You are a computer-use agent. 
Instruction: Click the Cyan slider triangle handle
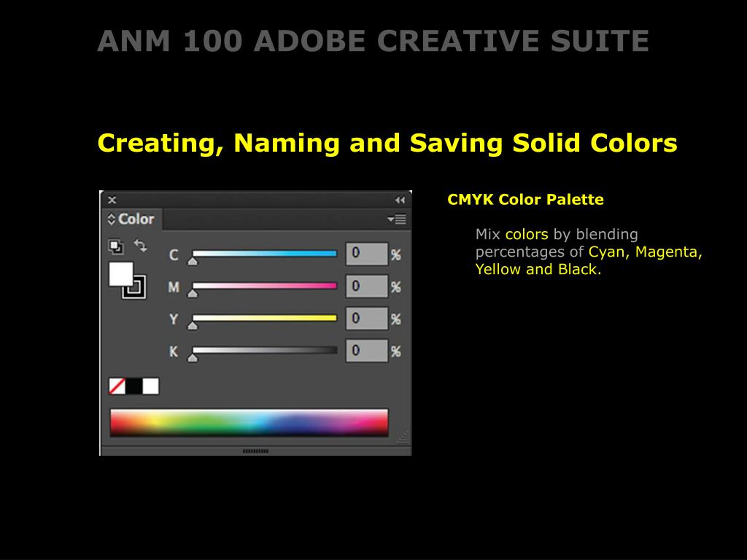(x=193, y=262)
